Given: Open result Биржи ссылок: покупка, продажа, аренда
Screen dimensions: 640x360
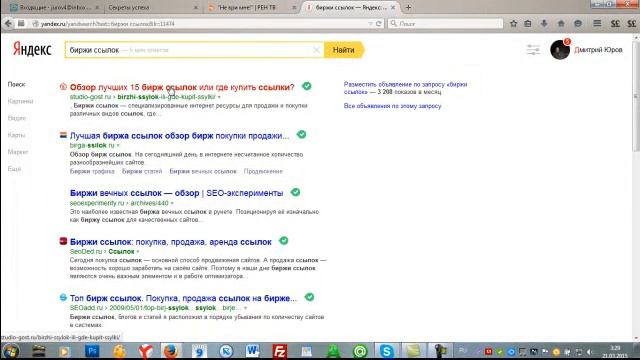Looking at the screenshot, I should [171, 242].
